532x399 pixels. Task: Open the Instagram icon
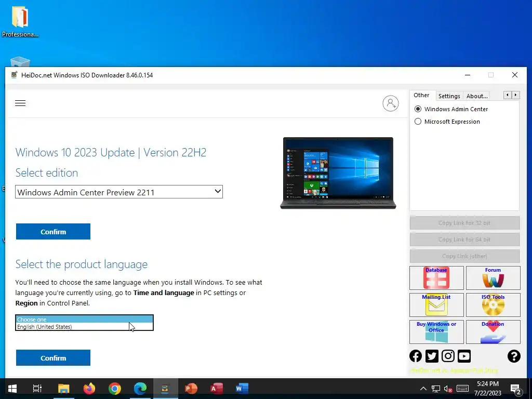448,356
